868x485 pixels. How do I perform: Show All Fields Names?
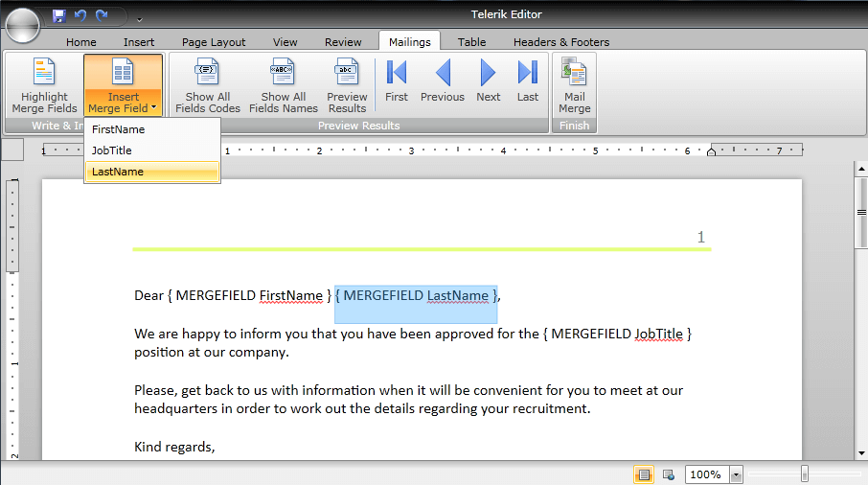pyautogui.click(x=284, y=86)
